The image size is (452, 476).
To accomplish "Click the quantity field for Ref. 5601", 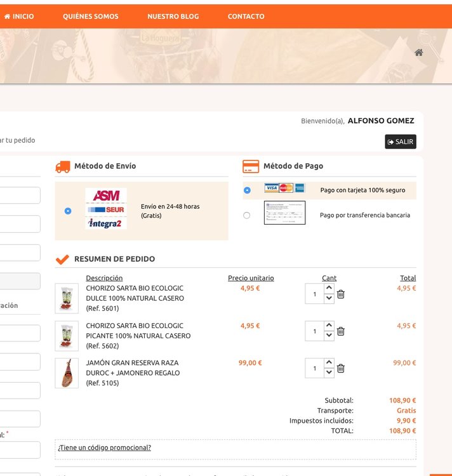I will (x=314, y=294).
